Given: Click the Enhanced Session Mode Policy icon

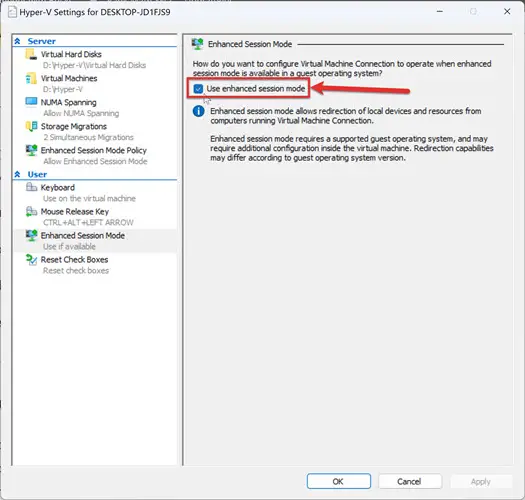Looking at the screenshot, I should (x=31, y=150).
